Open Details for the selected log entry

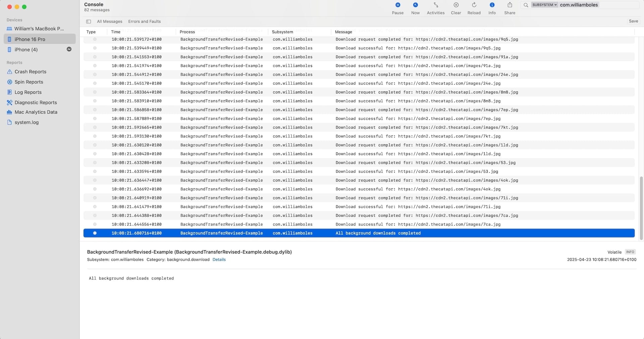(x=219, y=259)
